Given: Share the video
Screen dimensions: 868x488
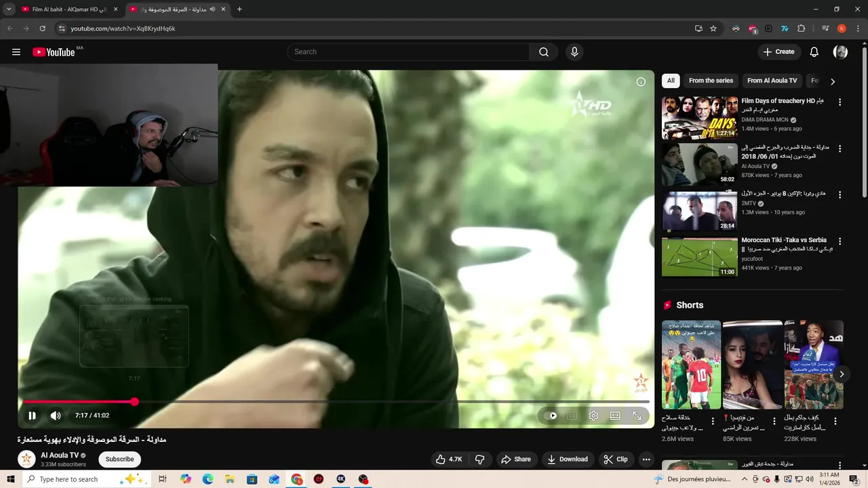Looking at the screenshot, I should point(516,460).
